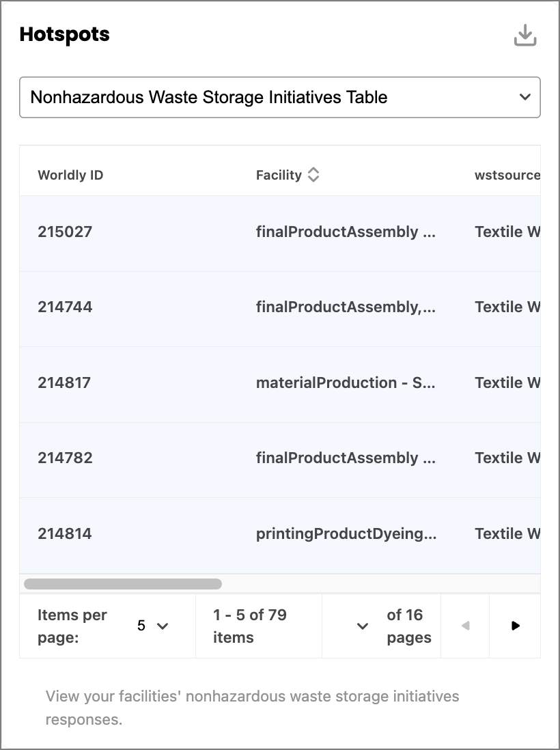
Task: Go to the next page arrow
Action: click(515, 626)
